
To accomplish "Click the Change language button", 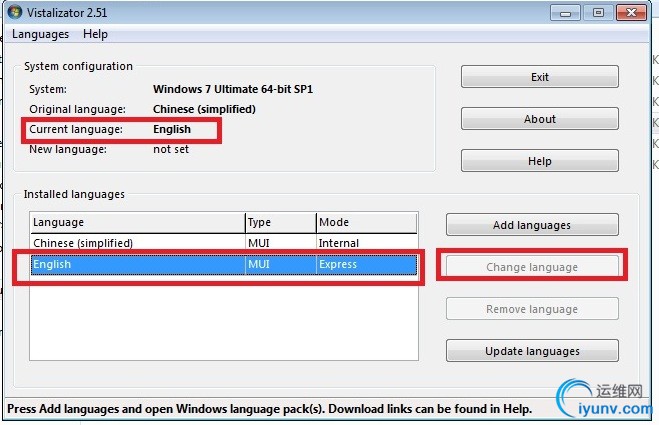I will (532, 267).
